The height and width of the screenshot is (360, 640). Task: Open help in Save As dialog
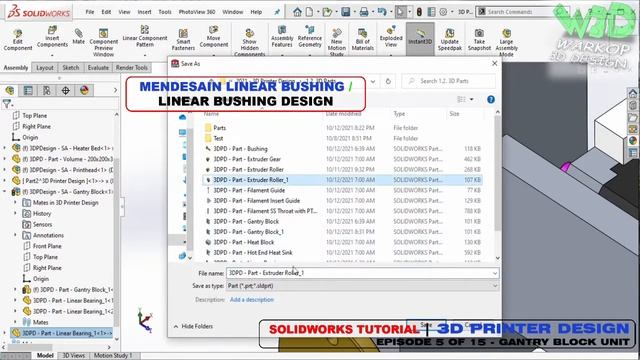click(491, 100)
